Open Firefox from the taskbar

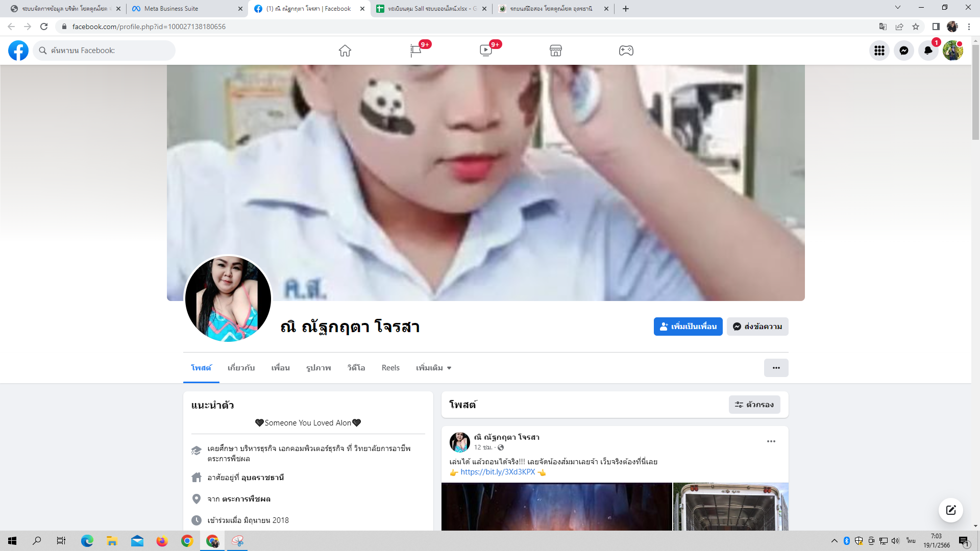coord(162,541)
